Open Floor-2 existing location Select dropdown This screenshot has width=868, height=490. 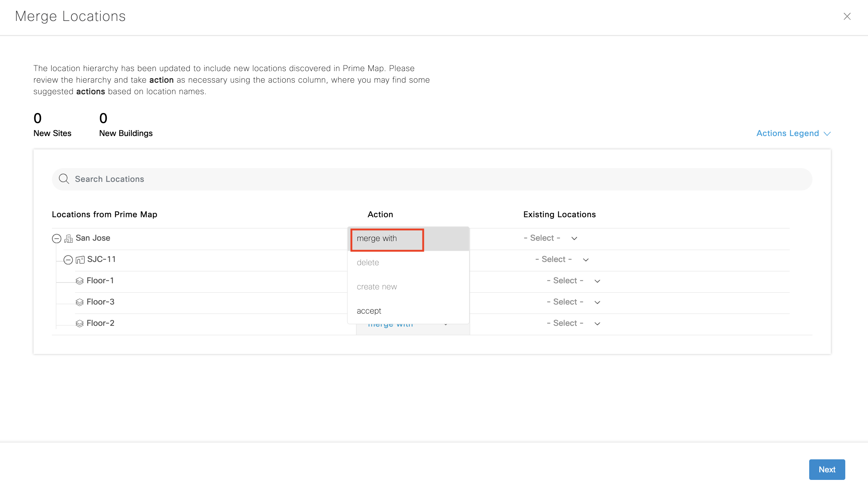(x=574, y=323)
